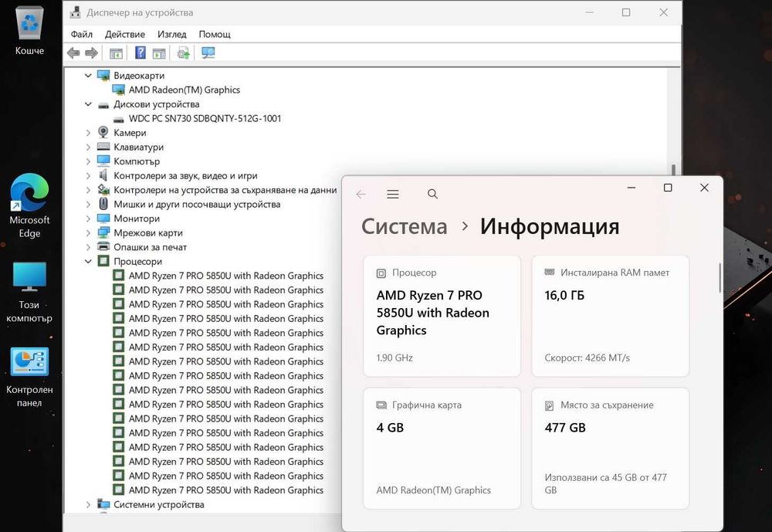772x532 pixels.
Task: Click the Използвани са 45 GB storage text
Action: tap(605, 483)
